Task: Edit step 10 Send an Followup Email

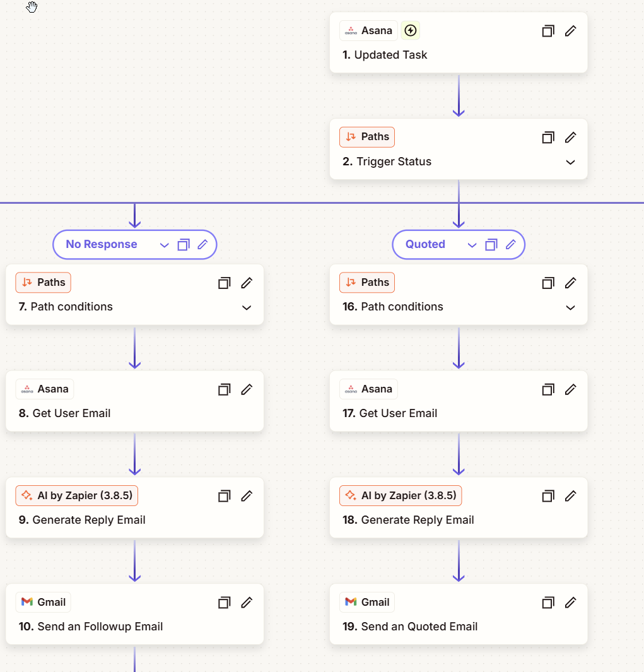Action: pyautogui.click(x=247, y=603)
